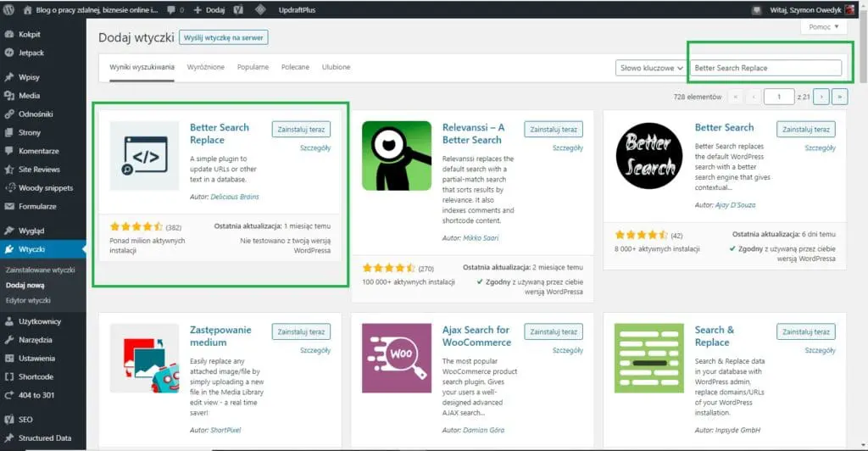Viewport: 868px width, 451px height.
Task: Open the Better Search black circle logo
Action: pos(648,155)
